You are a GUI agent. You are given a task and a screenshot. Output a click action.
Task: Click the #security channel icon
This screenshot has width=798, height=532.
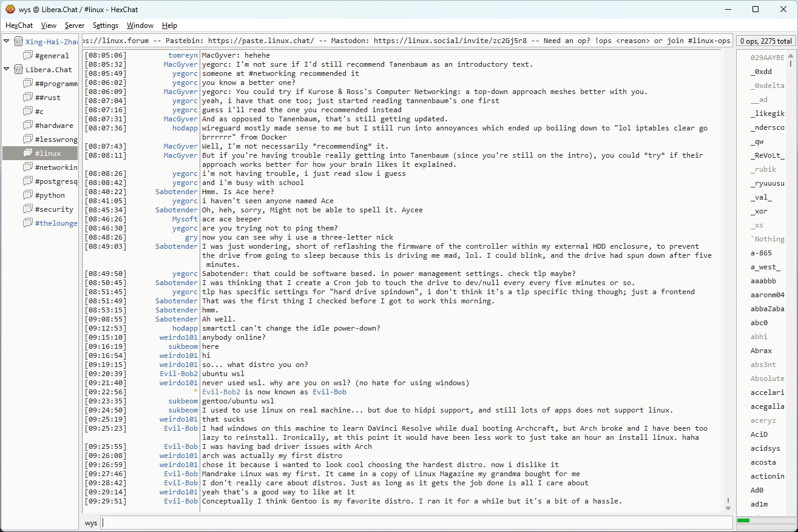[x=28, y=209]
